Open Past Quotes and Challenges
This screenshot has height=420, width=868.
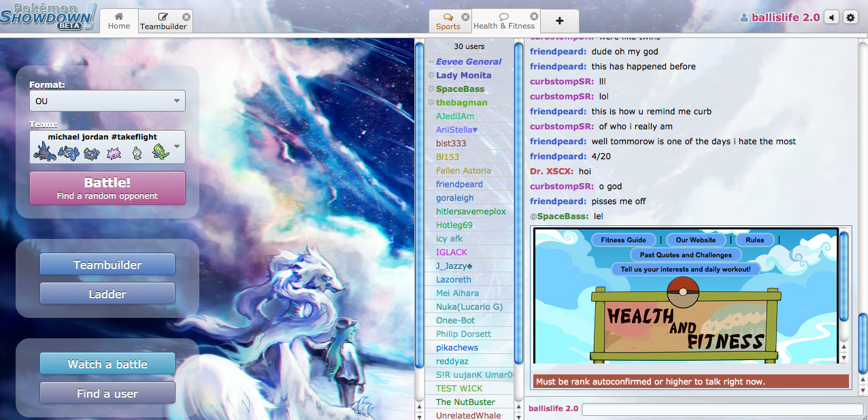[x=686, y=255]
